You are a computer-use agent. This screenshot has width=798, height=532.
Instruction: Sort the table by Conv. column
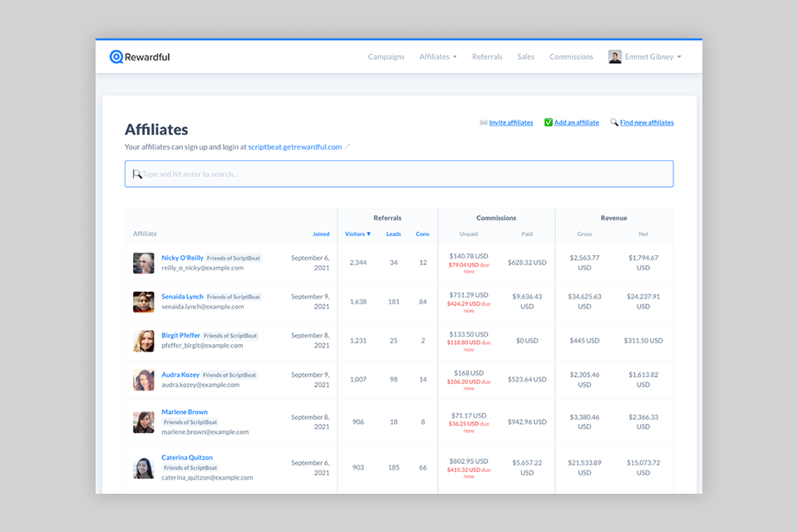(x=423, y=234)
